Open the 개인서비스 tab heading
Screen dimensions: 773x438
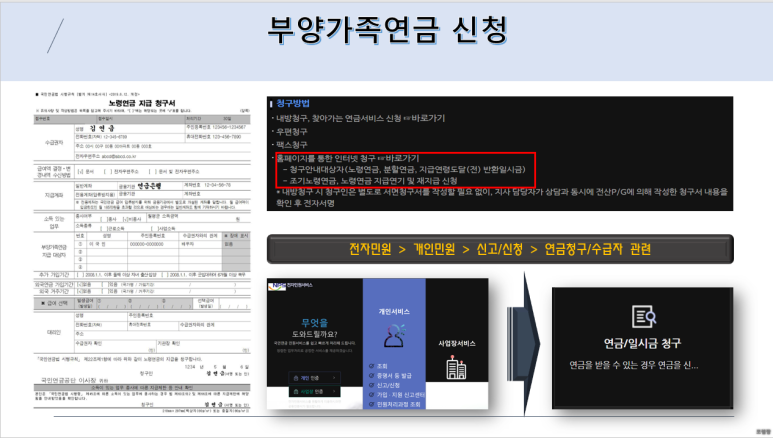394,311
